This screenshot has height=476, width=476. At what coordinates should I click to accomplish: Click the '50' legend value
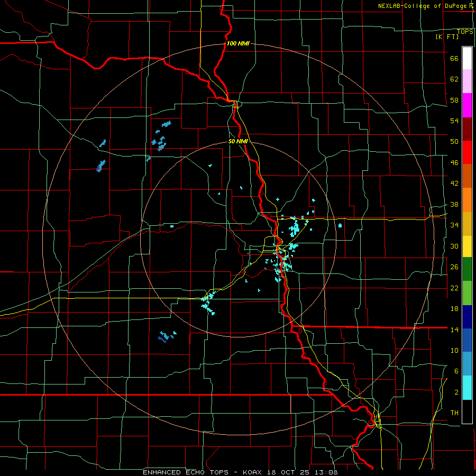tap(454, 142)
